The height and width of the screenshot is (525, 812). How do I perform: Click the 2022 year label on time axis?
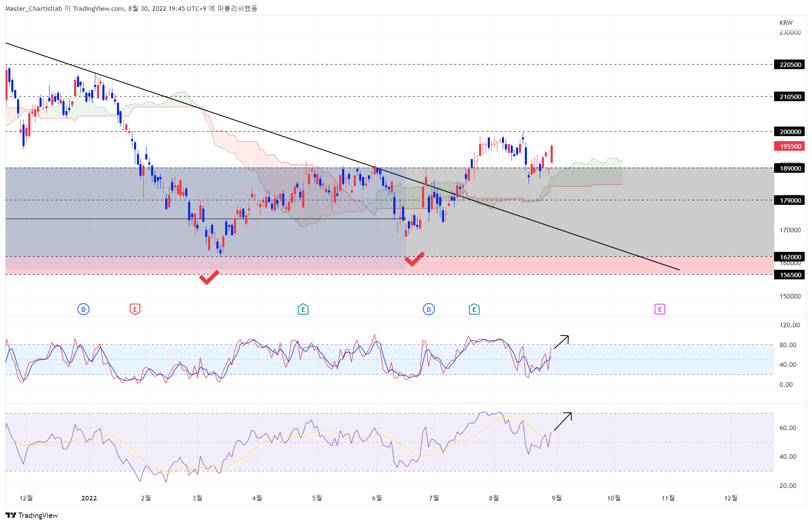coord(89,498)
